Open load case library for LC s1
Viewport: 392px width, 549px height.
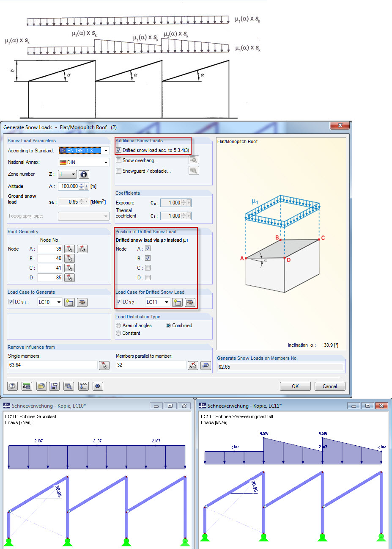pyautogui.click(x=82, y=302)
